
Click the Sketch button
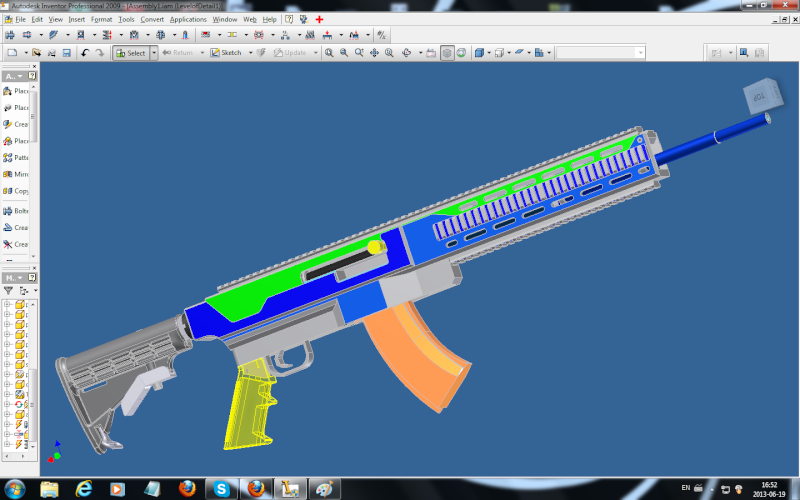(226, 52)
